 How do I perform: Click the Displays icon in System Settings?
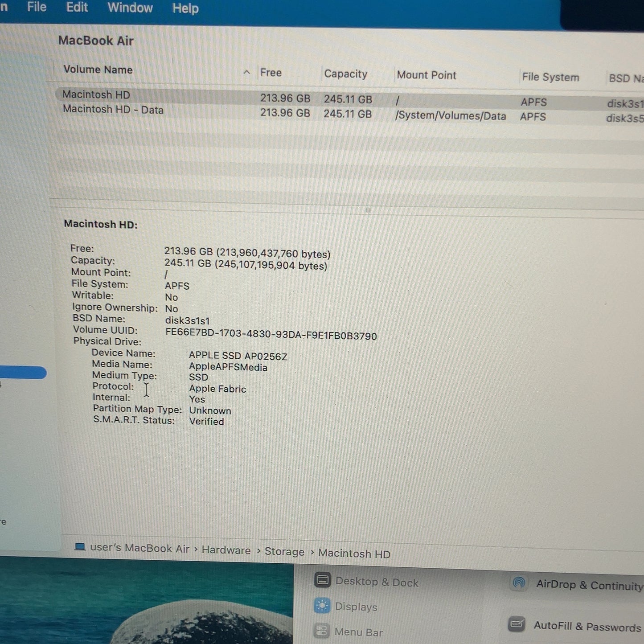coord(322,606)
